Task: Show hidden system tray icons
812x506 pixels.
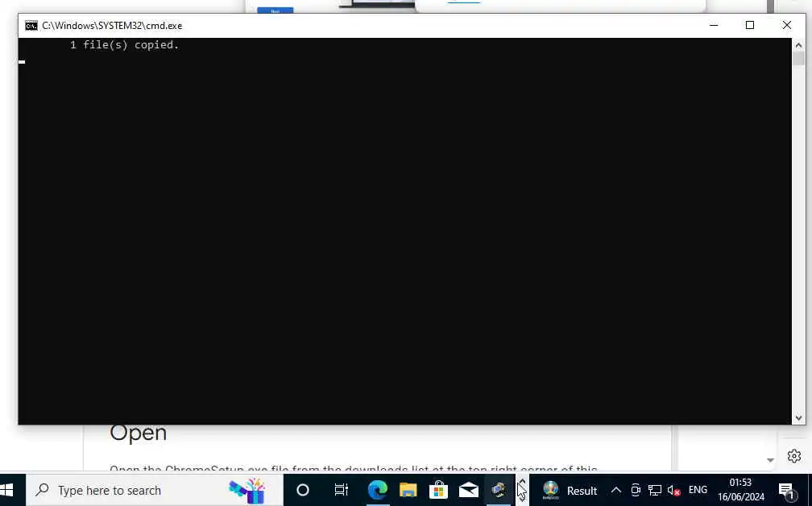Action: [615, 490]
